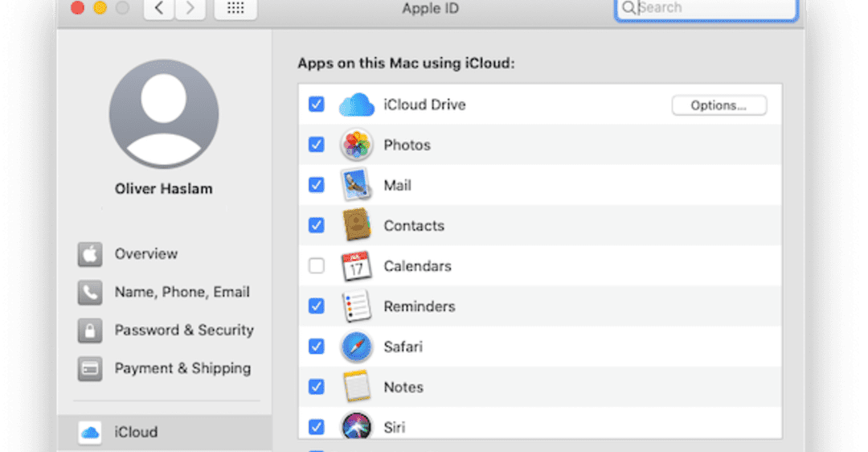The image size is (868, 452).
Task: Click the Siri app icon
Action: coord(357,426)
